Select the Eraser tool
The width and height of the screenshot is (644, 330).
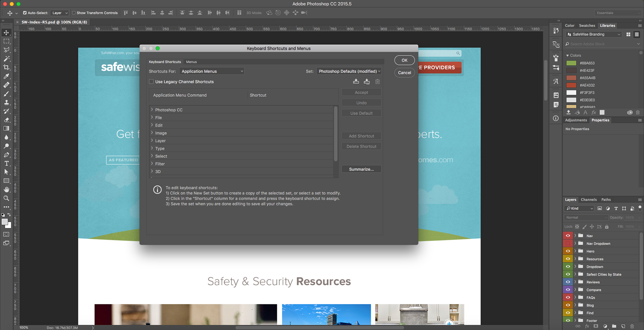[6, 120]
